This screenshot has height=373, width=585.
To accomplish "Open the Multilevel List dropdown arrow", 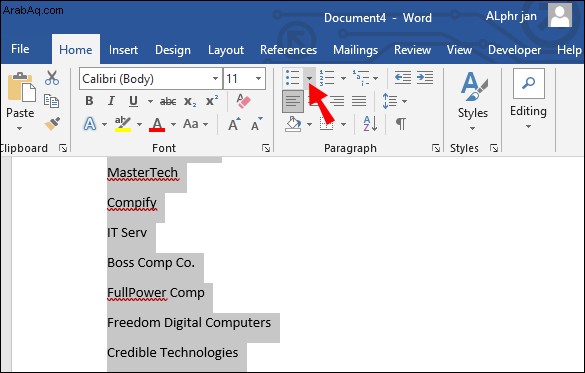I will click(375, 78).
